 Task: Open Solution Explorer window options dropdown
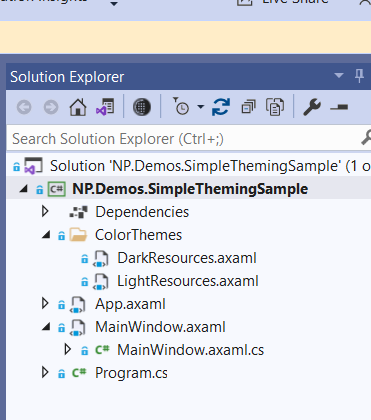(x=339, y=75)
